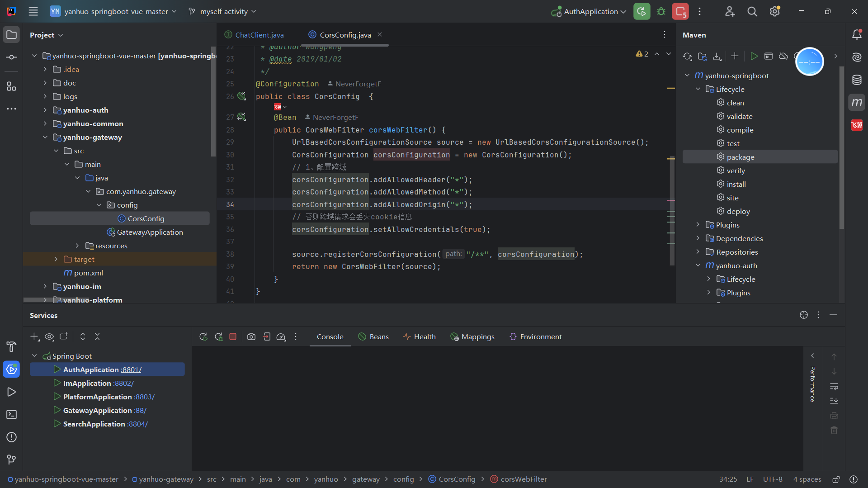The image size is (868, 488).
Task: Switch to the Mappings tab
Action: 472,337
